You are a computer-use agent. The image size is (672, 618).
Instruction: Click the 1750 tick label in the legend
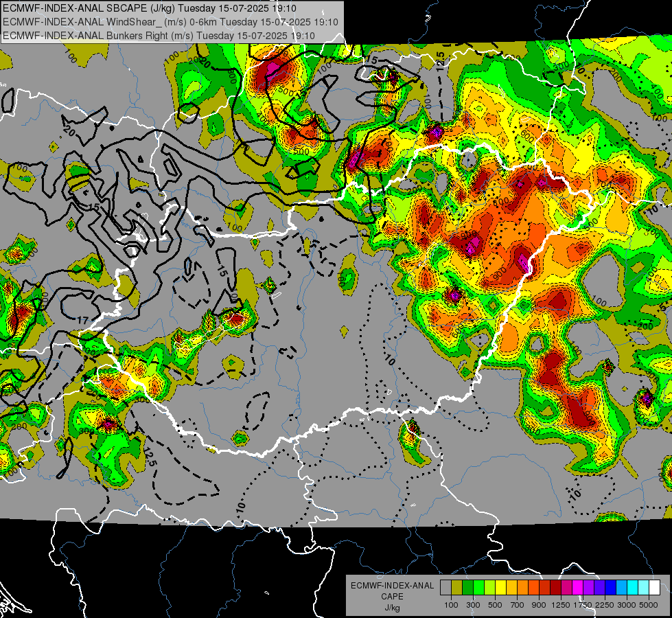tap(583, 605)
